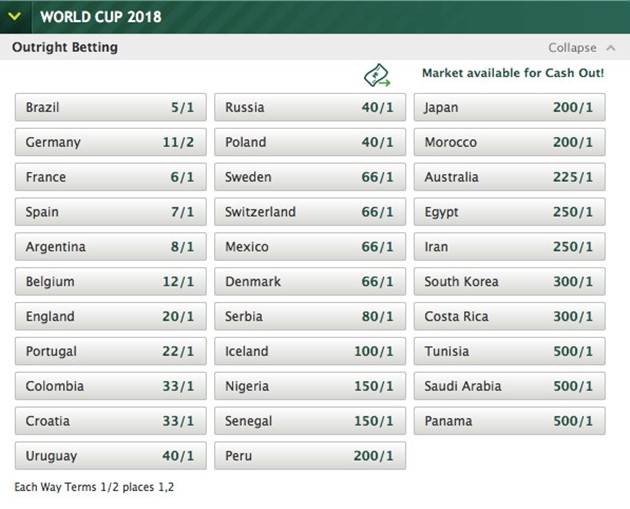Select Japan at 200/1
Viewport: 630px width, 509px height.
(509, 108)
